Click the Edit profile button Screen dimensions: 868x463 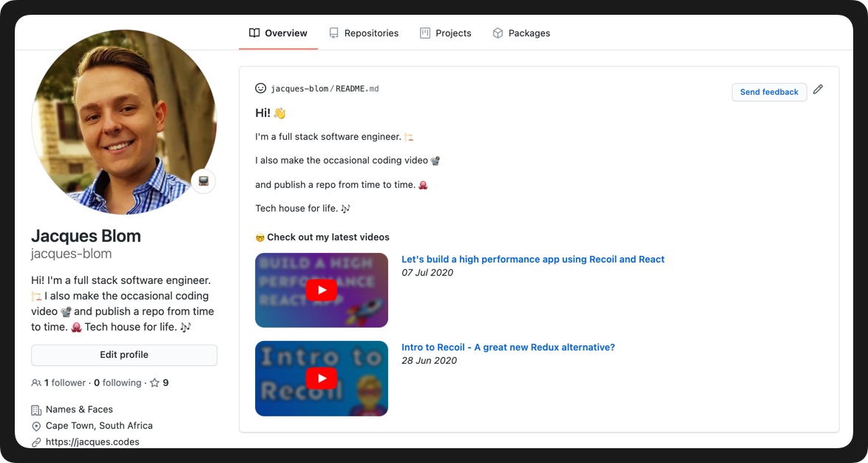(123, 355)
